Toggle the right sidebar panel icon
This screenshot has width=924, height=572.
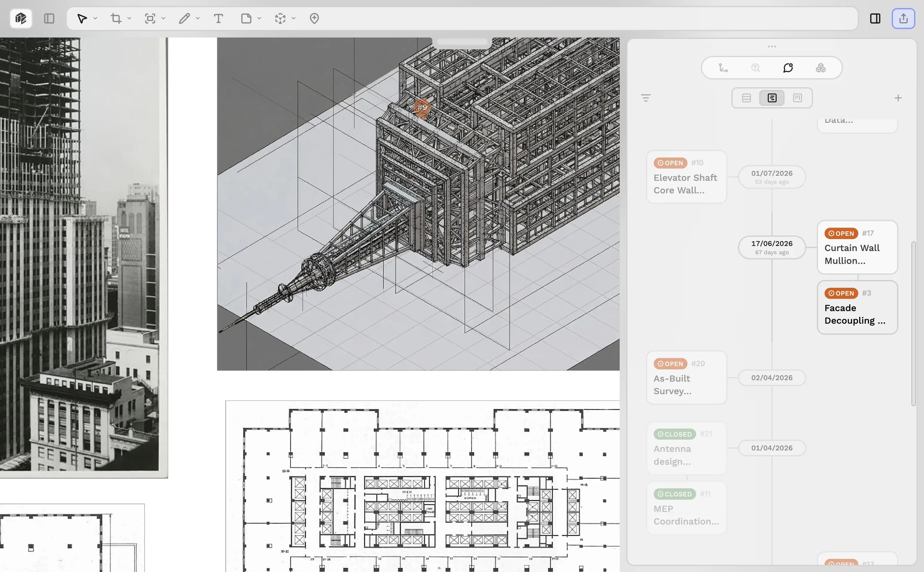tap(875, 19)
